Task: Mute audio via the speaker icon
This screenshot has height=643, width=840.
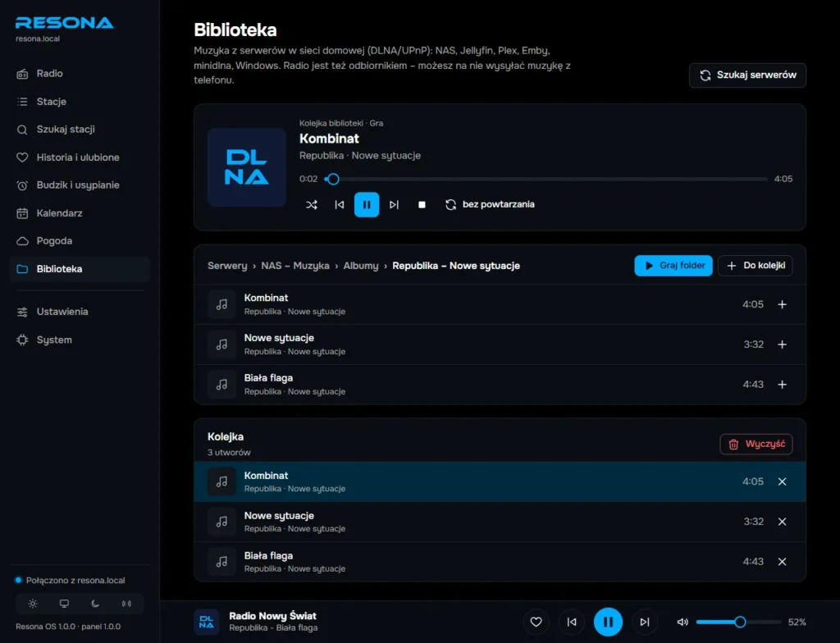Action: point(682,622)
